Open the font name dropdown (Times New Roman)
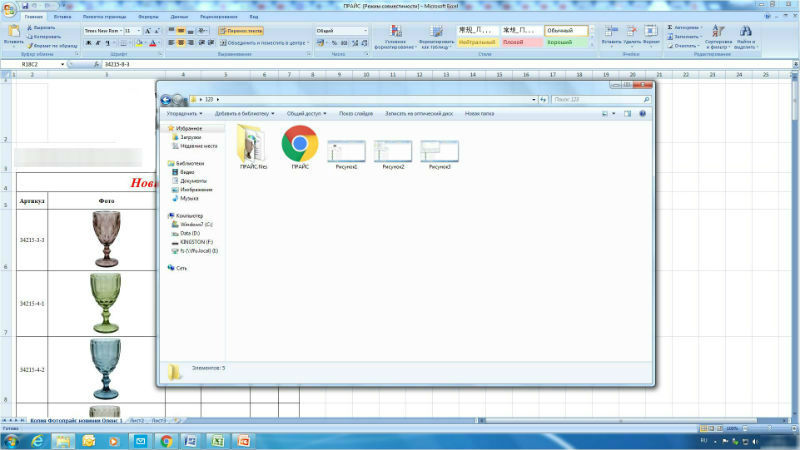800x450 pixels. point(104,31)
